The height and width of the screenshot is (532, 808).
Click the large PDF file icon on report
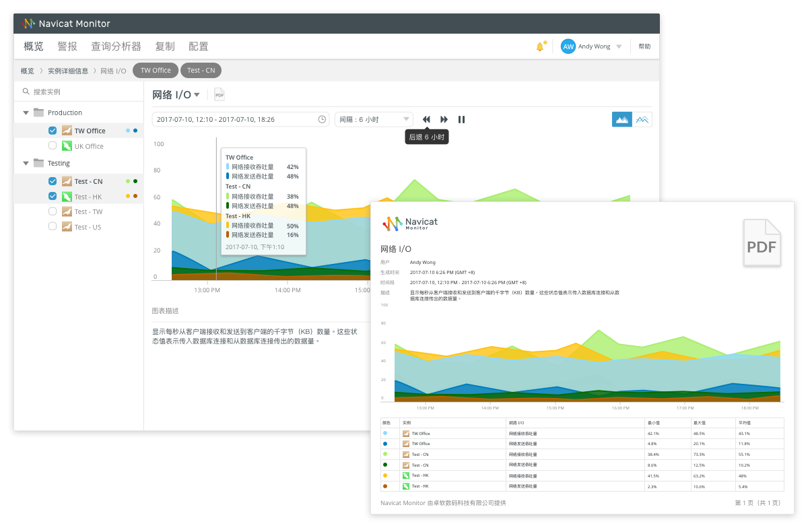point(762,243)
